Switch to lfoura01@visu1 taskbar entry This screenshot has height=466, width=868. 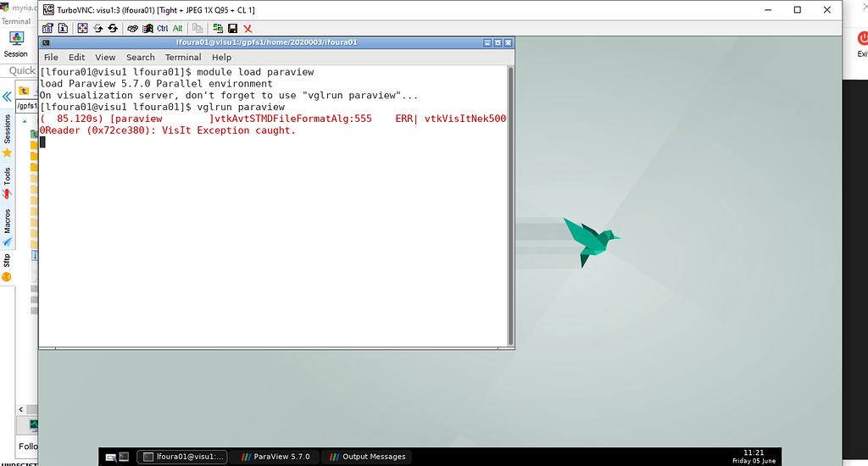tap(182, 457)
